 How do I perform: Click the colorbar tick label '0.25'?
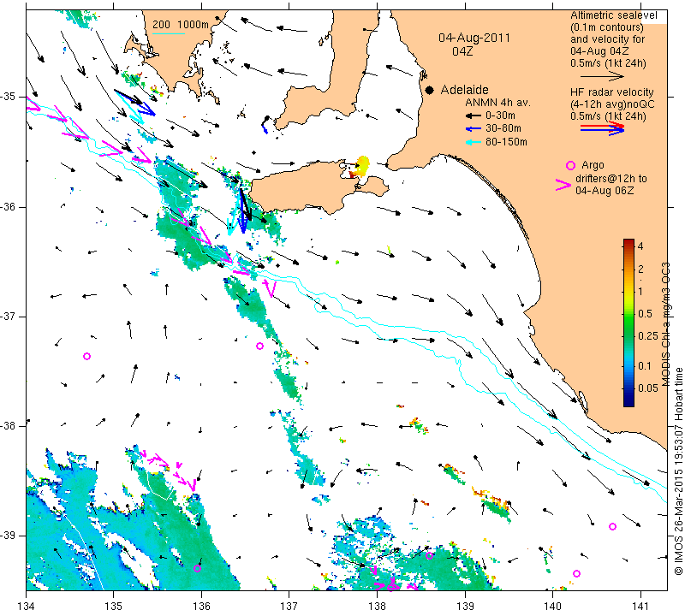click(x=648, y=335)
